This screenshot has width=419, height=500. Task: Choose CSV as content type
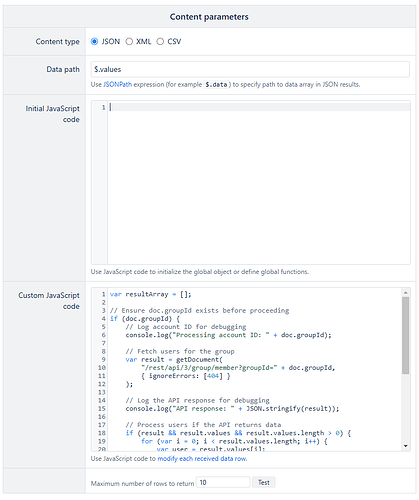point(160,41)
